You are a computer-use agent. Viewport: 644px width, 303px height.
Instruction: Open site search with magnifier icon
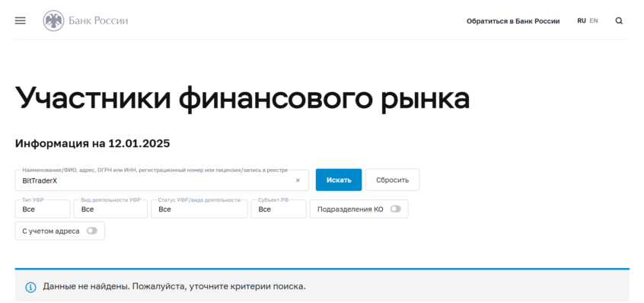(619, 21)
